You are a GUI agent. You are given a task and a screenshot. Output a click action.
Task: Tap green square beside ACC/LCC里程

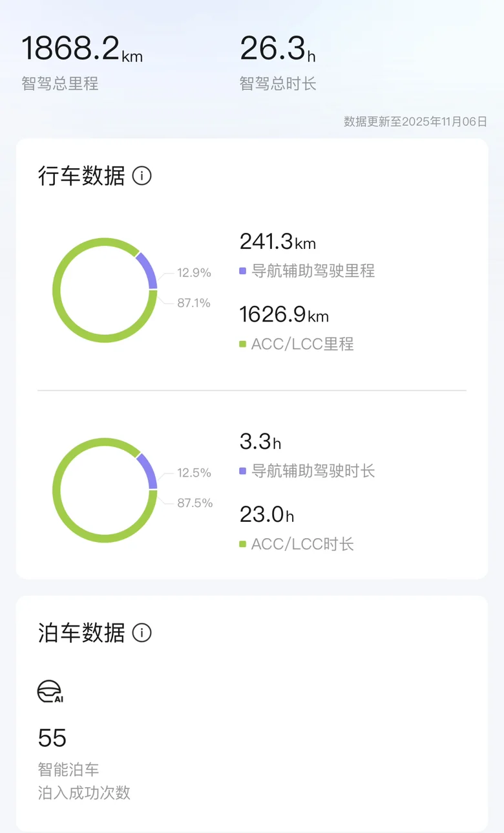[243, 344]
